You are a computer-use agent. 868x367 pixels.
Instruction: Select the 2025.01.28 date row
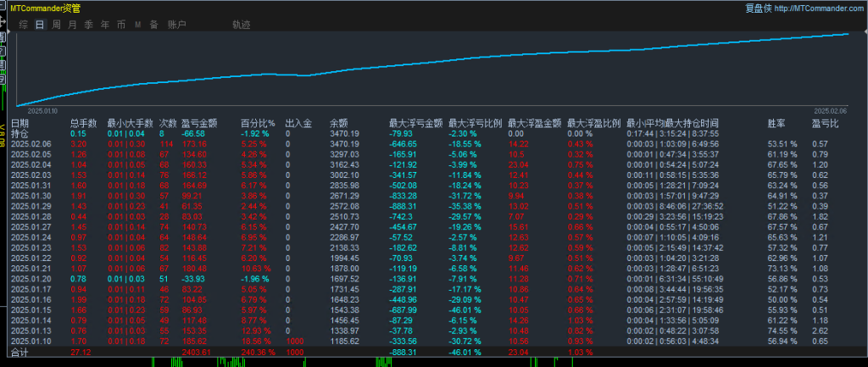(32, 216)
